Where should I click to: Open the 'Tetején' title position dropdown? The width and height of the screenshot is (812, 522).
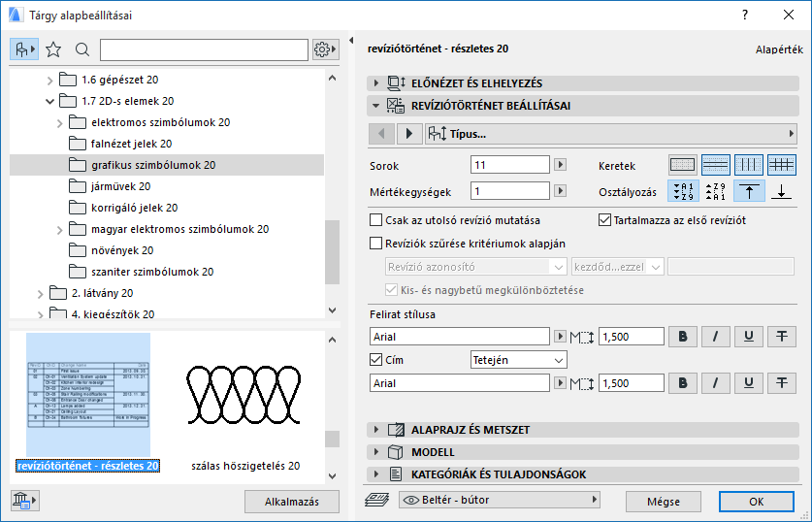point(518,360)
